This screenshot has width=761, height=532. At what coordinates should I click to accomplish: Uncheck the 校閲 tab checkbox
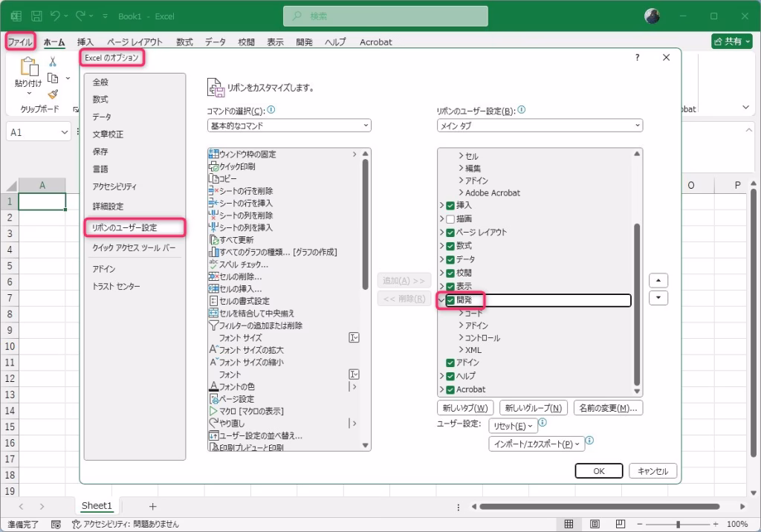pos(450,273)
